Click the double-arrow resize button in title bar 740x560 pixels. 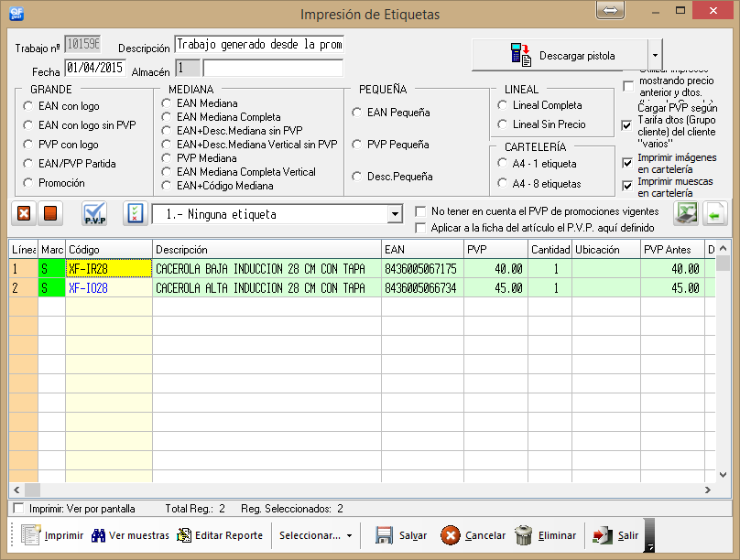click(x=610, y=10)
